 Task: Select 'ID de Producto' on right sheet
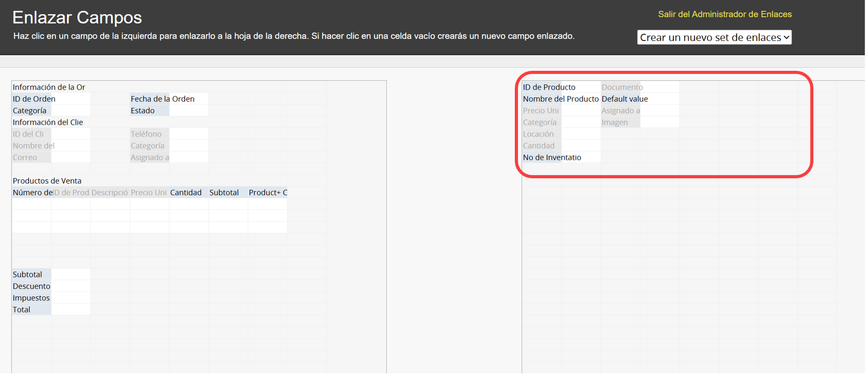click(549, 87)
